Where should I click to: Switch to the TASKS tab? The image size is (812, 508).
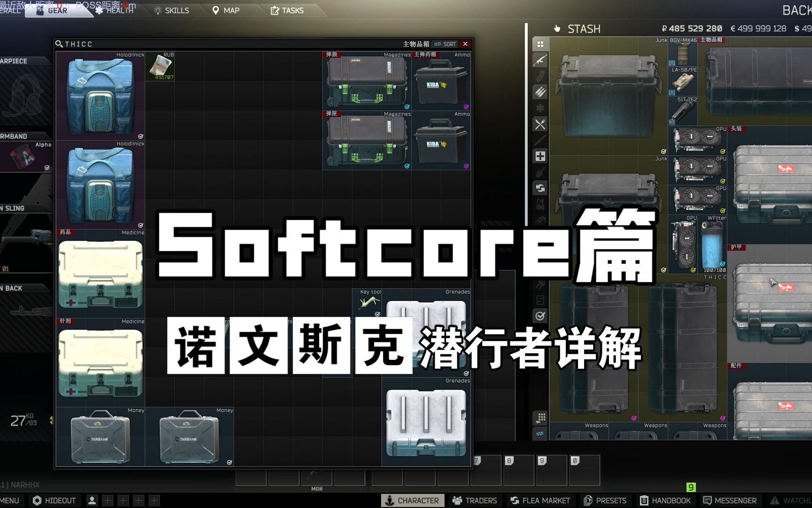pyautogui.click(x=287, y=10)
